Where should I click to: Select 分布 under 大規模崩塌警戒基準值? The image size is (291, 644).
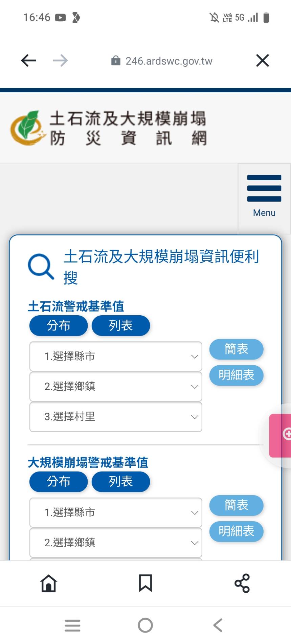pos(59,481)
